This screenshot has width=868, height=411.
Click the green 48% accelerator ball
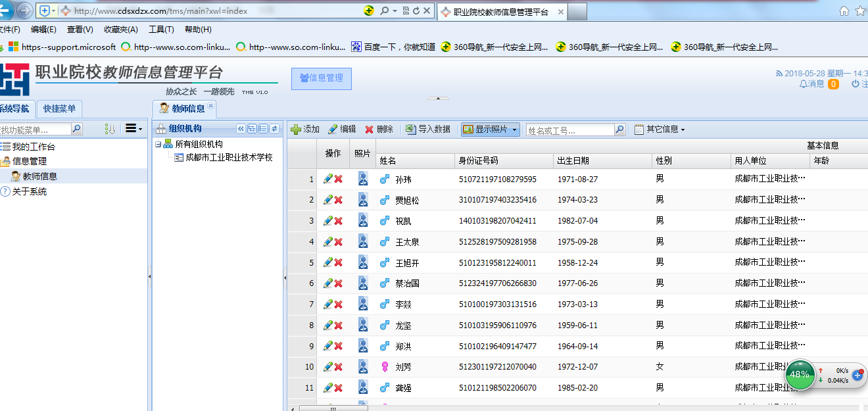tap(800, 374)
